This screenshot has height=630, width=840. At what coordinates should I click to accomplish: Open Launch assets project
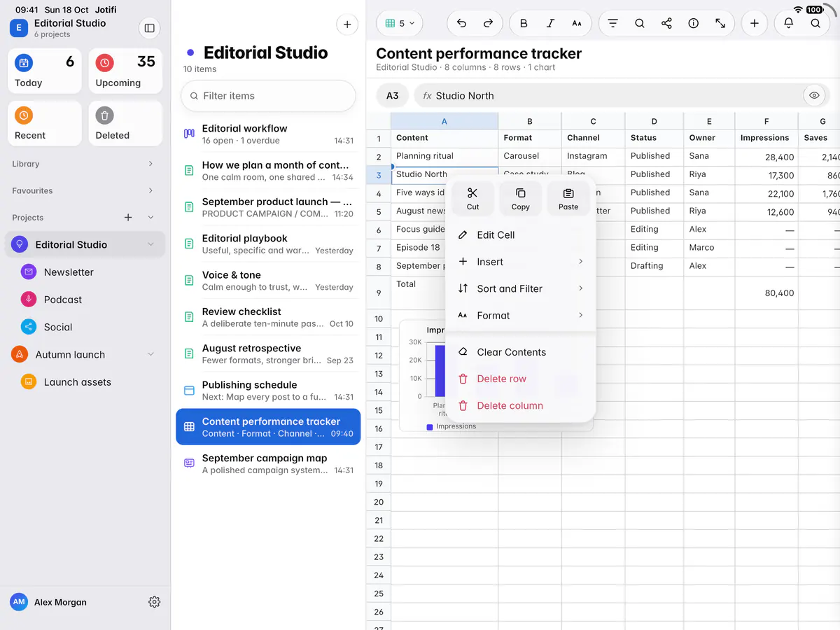[85, 382]
